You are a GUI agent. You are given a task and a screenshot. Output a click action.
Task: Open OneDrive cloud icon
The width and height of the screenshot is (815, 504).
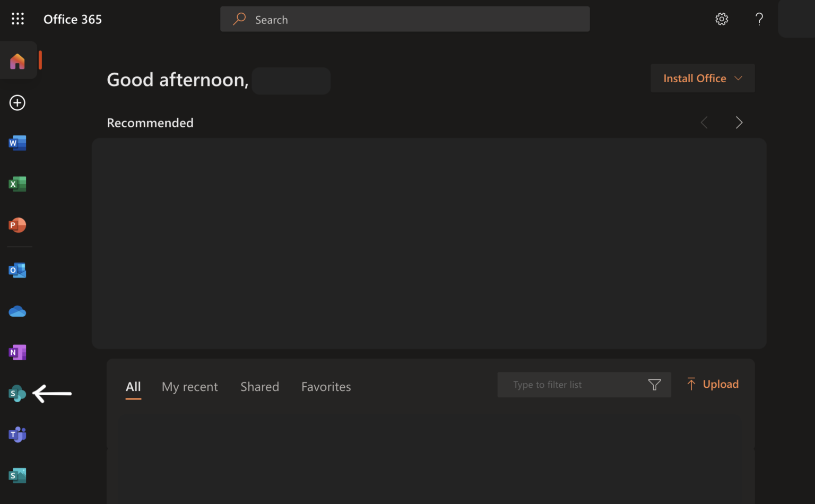tap(18, 311)
